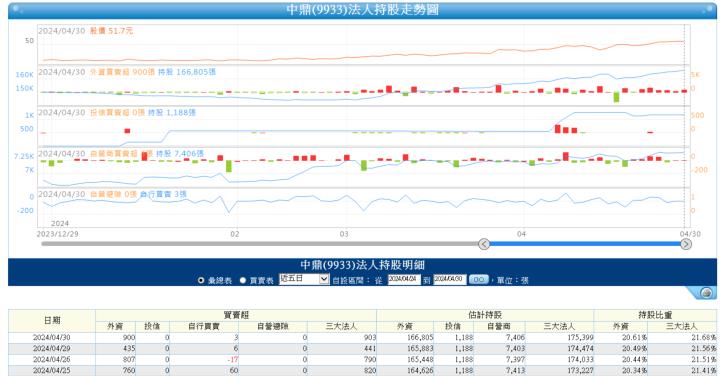
Task: Click the 自營避險 column header
Action: click(x=273, y=326)
